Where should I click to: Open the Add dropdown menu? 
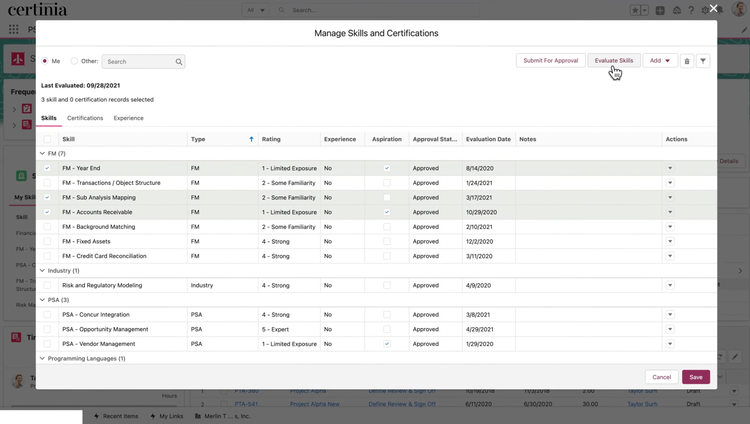click(660, 61)
